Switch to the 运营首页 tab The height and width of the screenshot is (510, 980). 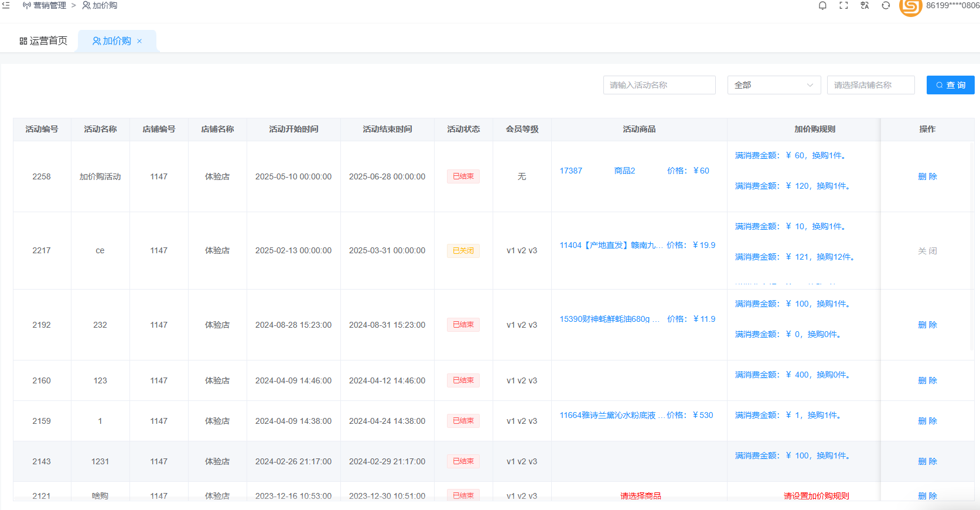click(43, 41)
